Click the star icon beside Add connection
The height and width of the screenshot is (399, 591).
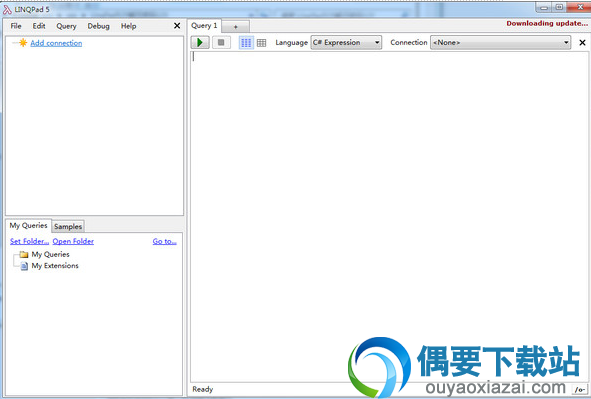tap(23, 43)
